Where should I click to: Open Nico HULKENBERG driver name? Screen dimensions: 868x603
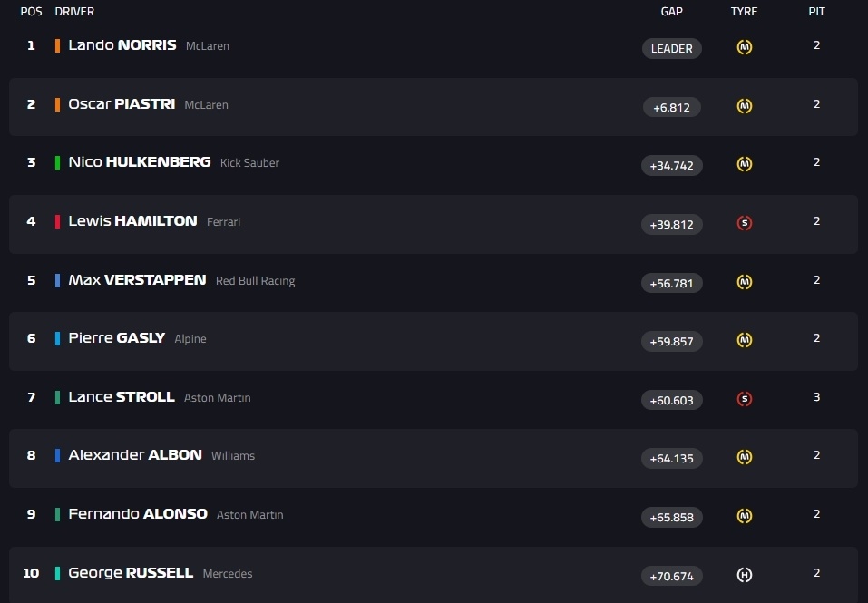click(140, 162)
